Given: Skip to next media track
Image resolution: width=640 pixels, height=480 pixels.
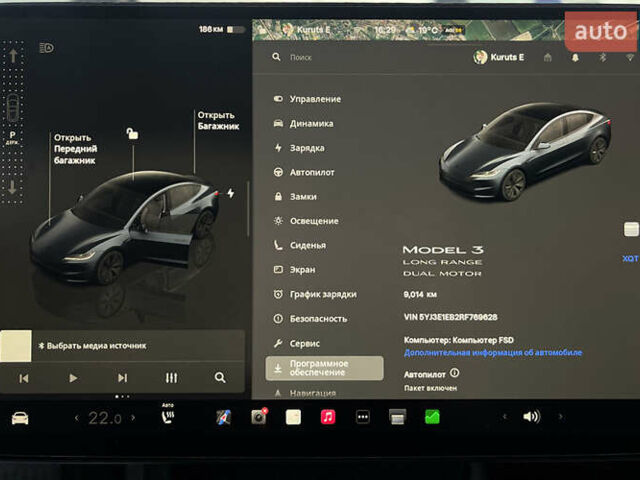Looking at the screenshot, I should [x=122, y=378].
